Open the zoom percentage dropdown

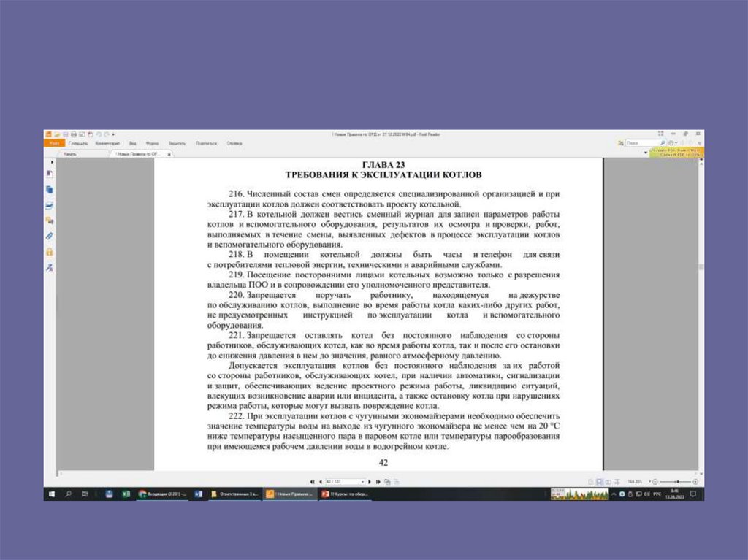coord(649,482)
